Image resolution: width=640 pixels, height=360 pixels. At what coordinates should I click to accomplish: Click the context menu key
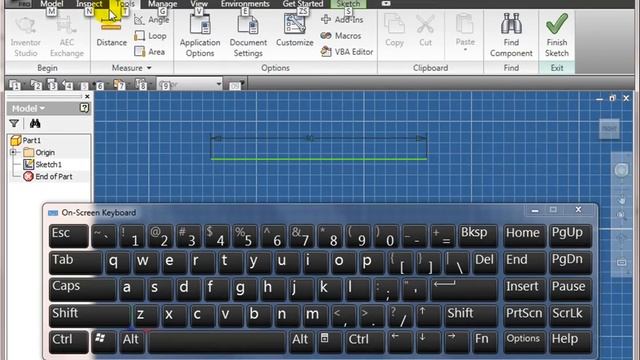point(328,342)
